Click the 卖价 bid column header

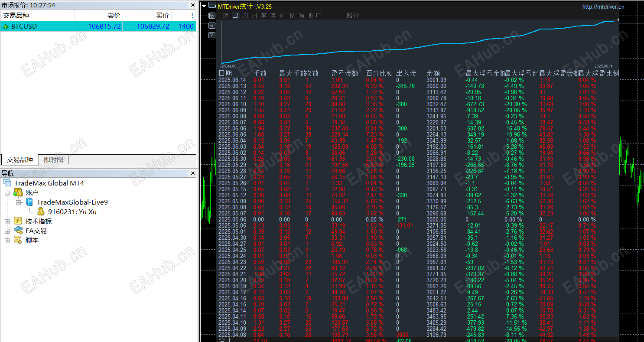(x=98, y=15)
